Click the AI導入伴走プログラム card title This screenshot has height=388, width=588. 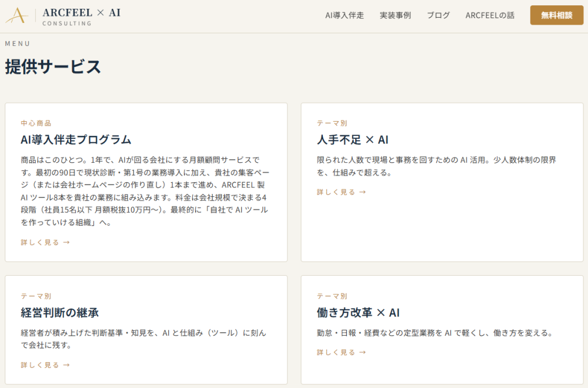pyautogui.click(x=76, y=140)
